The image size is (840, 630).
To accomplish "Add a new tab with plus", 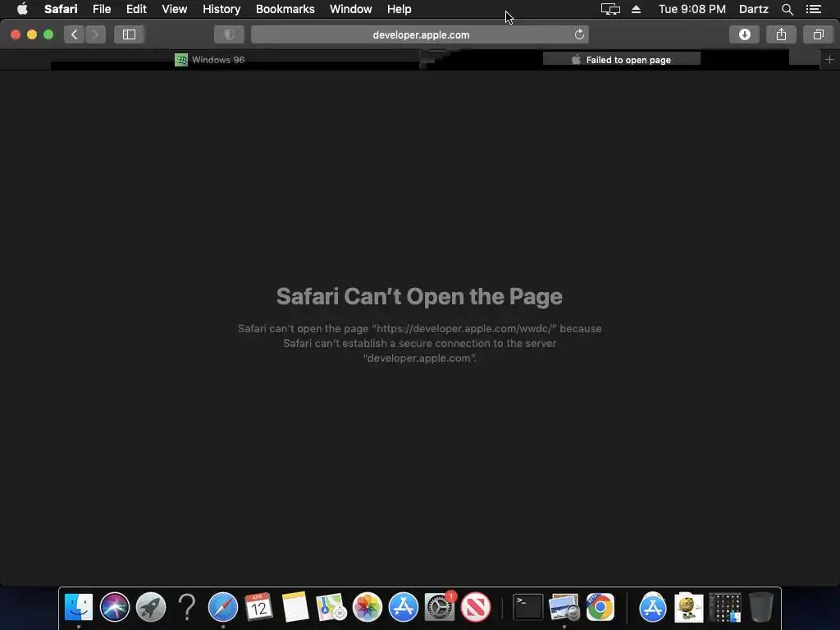I will coord(829,59).
